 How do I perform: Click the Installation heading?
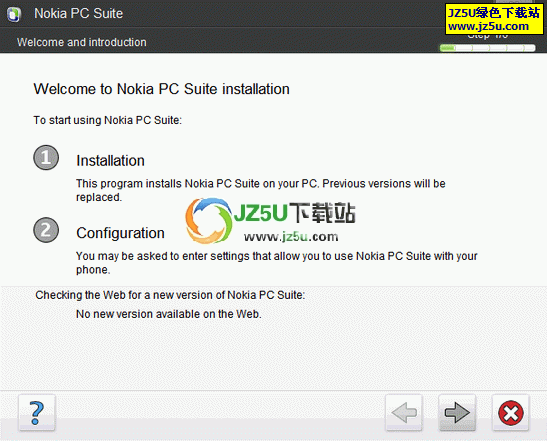point(110,161)
